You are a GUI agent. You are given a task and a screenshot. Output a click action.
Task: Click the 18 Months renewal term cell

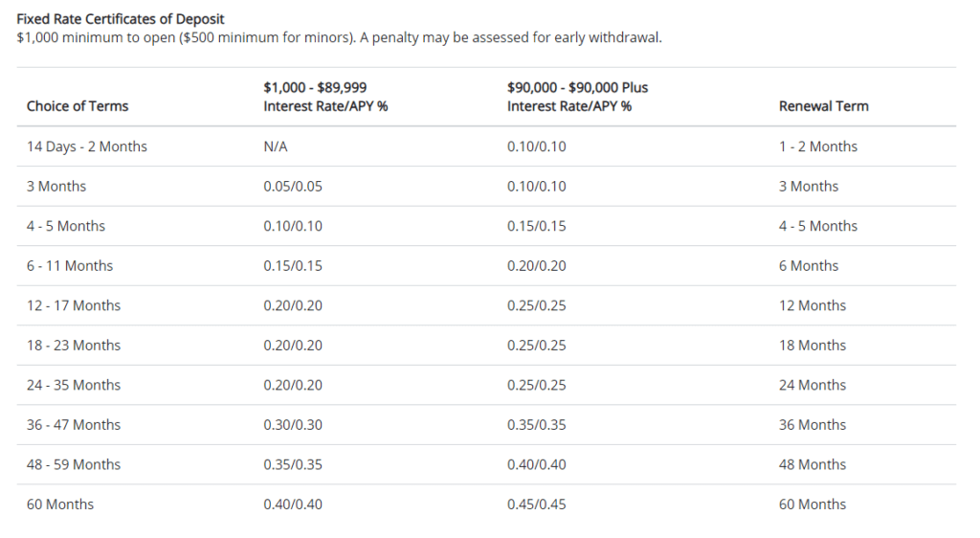click(x=812, y=346)
